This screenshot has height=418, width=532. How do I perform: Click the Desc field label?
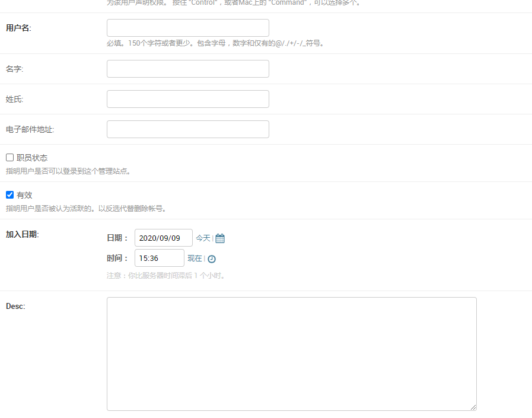[15, 307]
